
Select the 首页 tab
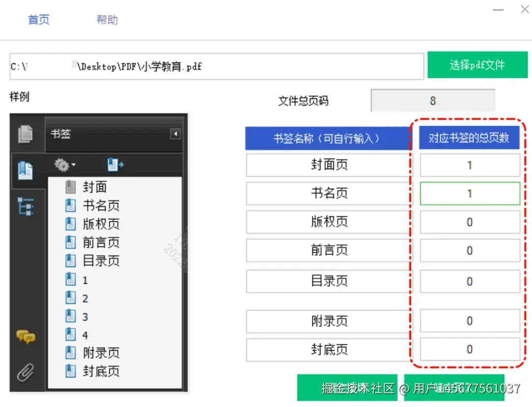[x=38, y=20]
